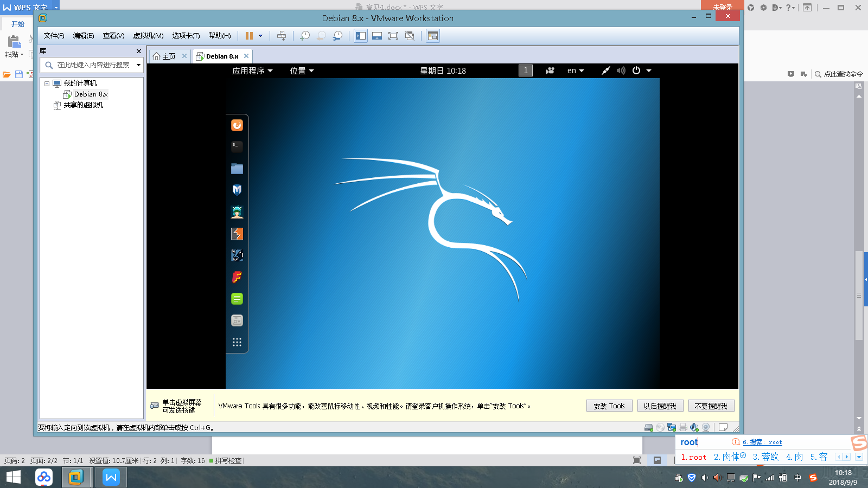Screen dimensions: 868x488
Task: Toggle the console view toolbar button
Action: point(433,36)
